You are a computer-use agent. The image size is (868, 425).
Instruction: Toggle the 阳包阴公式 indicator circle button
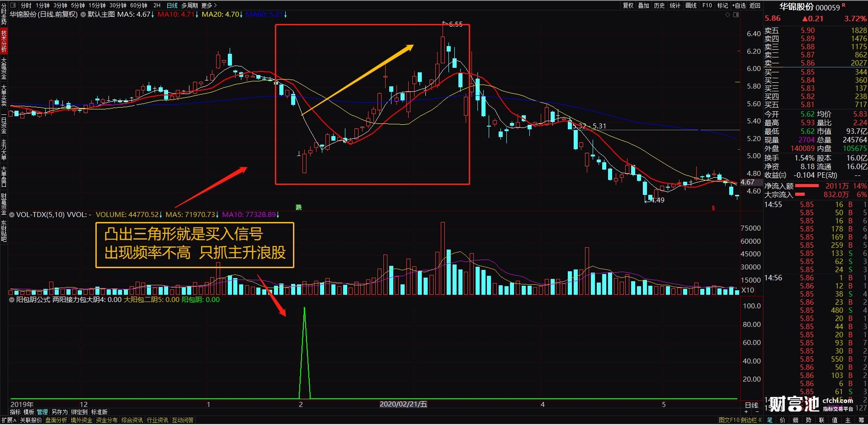(x=12, y=300)
